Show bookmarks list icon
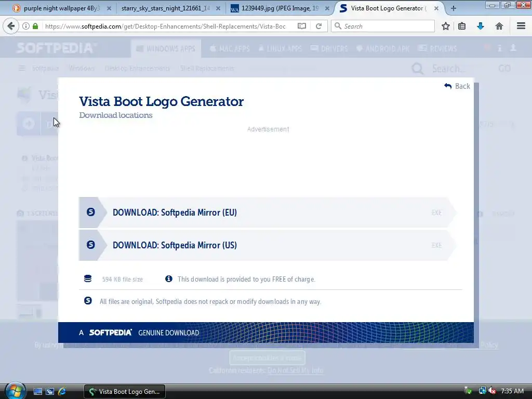The width and height of the screenshot is (532, 399). [x=462, y=26]
